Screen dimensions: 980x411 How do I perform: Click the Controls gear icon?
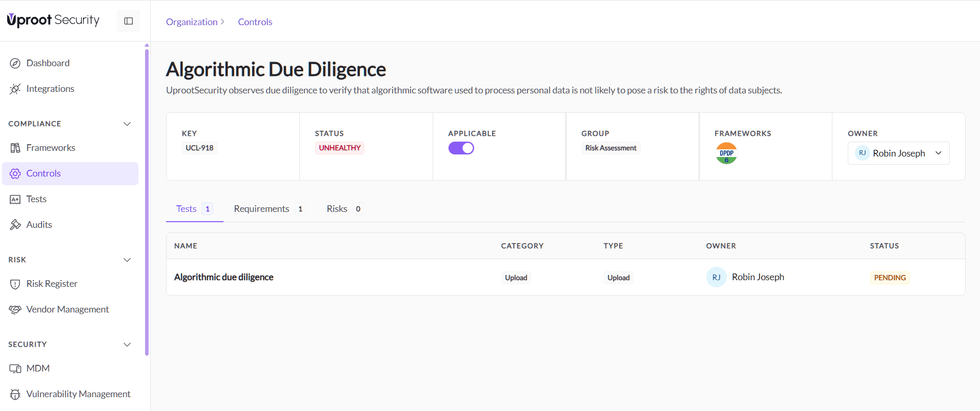click(15, 173)
